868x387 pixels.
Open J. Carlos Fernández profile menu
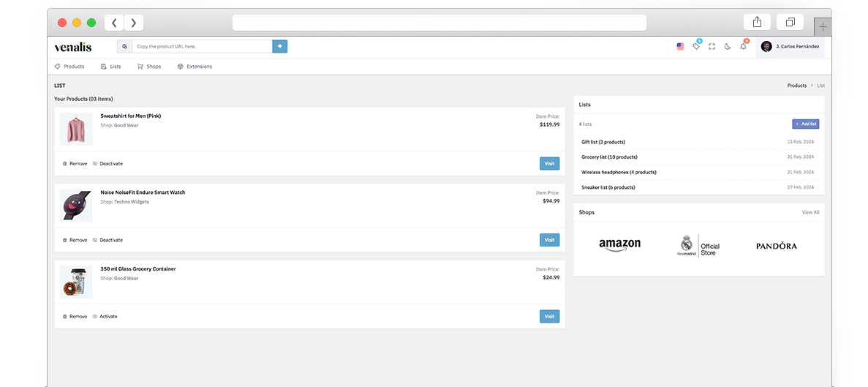pos(790,46)
